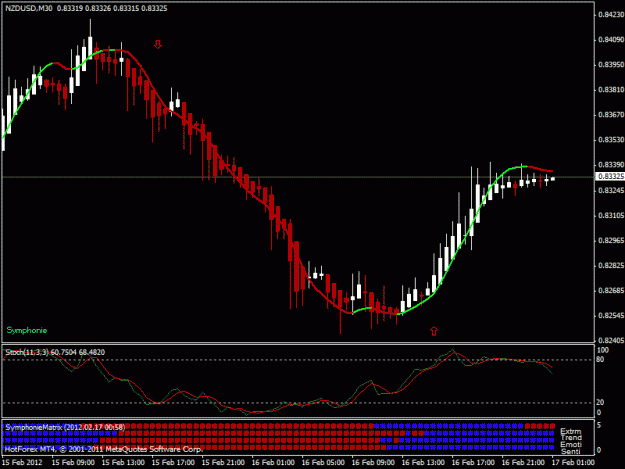Click the 0.83810 price scale value
625x469 pixels.
click(x=611, y=90)
